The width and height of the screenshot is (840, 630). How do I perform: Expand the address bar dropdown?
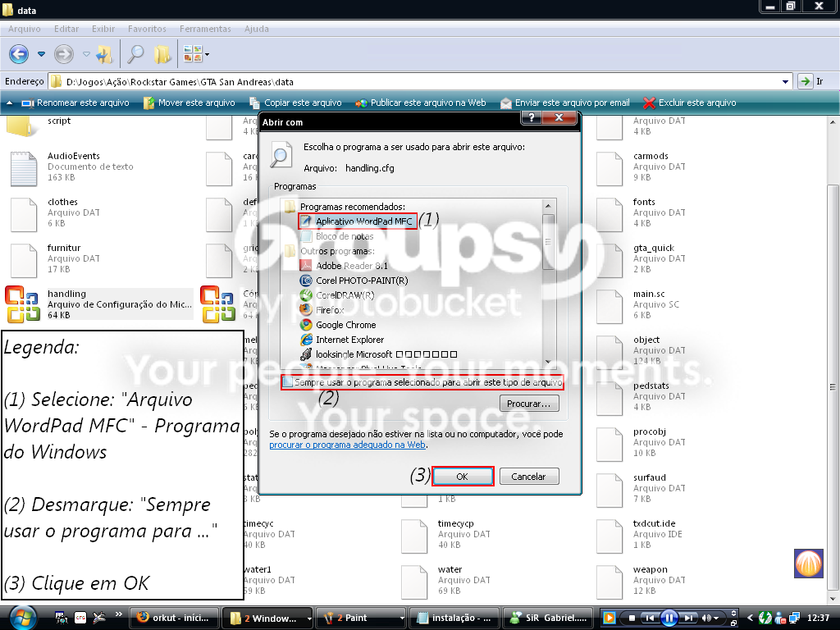(785, 82)
